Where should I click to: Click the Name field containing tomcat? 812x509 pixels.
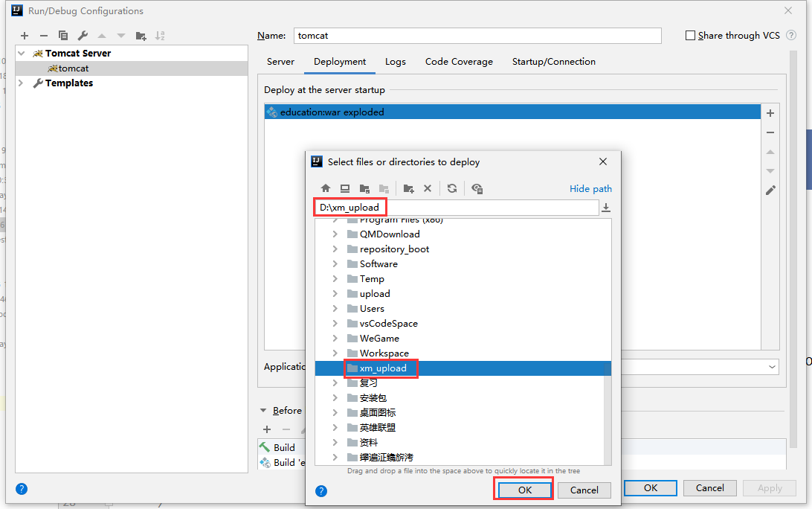pos(477,35)
